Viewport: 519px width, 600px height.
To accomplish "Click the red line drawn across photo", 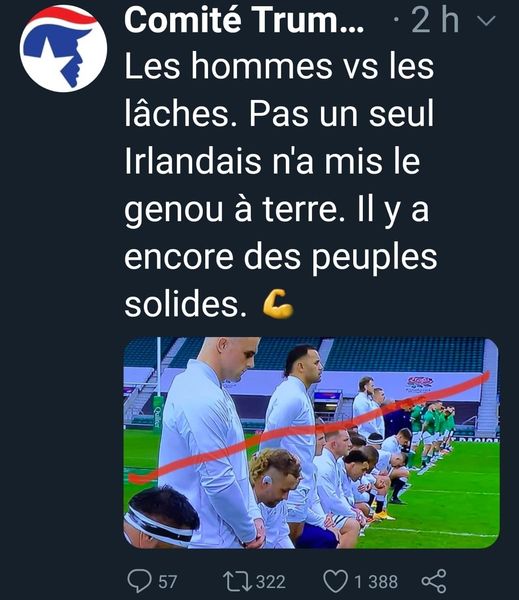I will click(308, 427).
